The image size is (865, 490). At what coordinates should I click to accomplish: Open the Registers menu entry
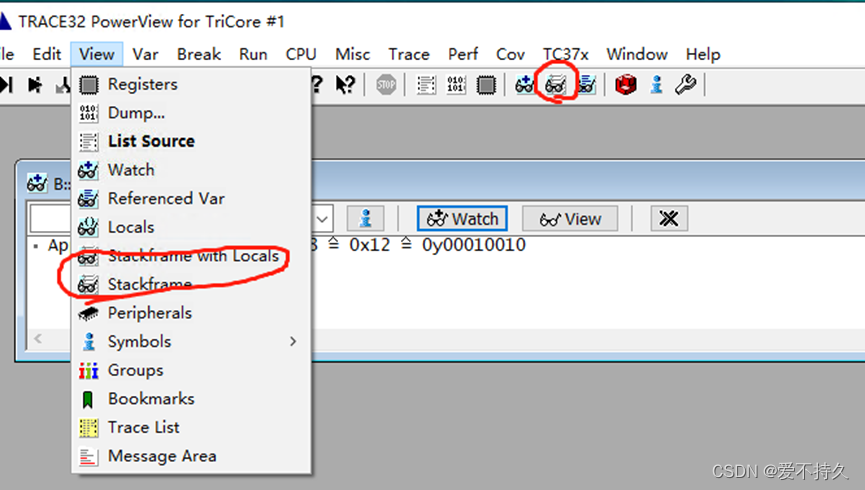(x=191, y=84)
